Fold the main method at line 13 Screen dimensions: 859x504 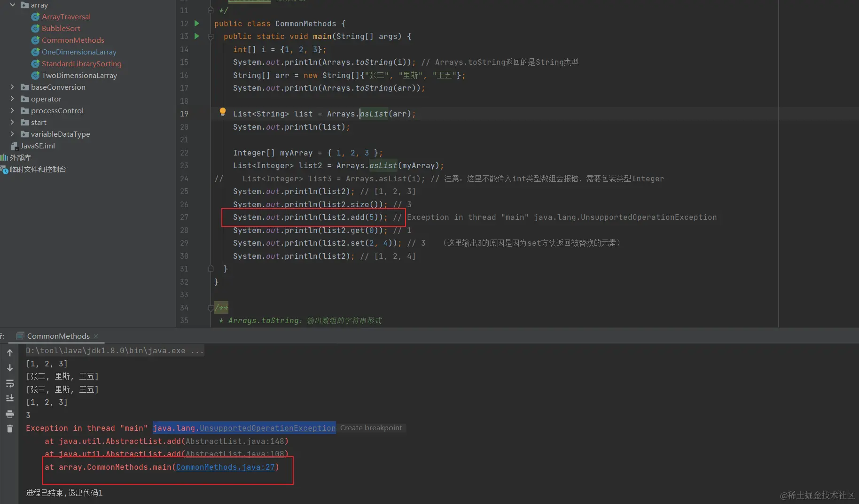211,37
